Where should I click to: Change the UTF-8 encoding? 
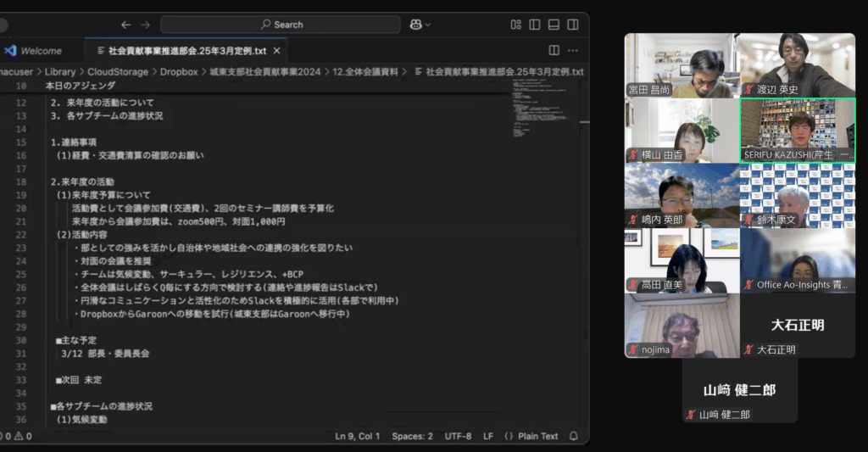(x=458, y=436)
